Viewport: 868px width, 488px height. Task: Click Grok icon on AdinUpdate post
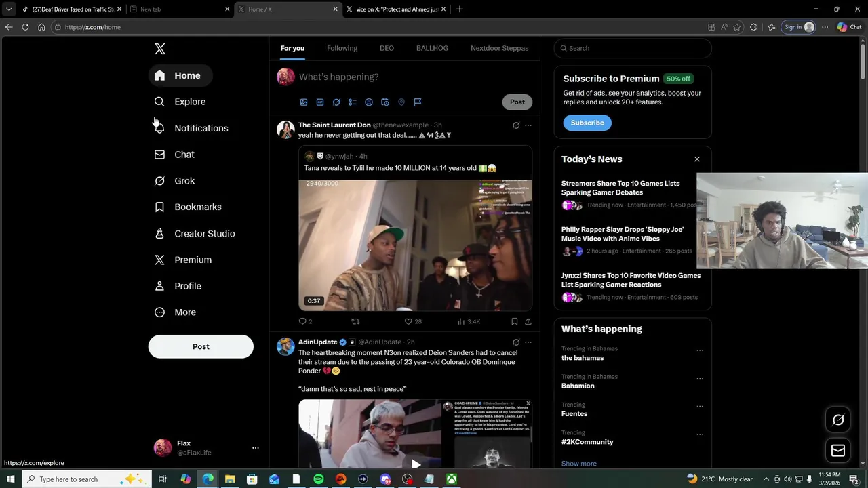click(x=516, y=342)
